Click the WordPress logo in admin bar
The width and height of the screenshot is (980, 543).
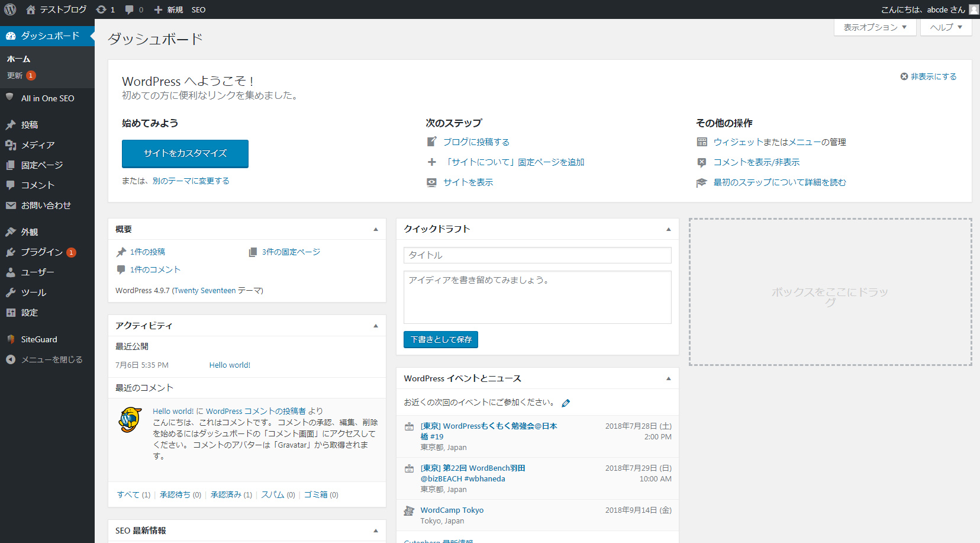(x=10, y=9)
